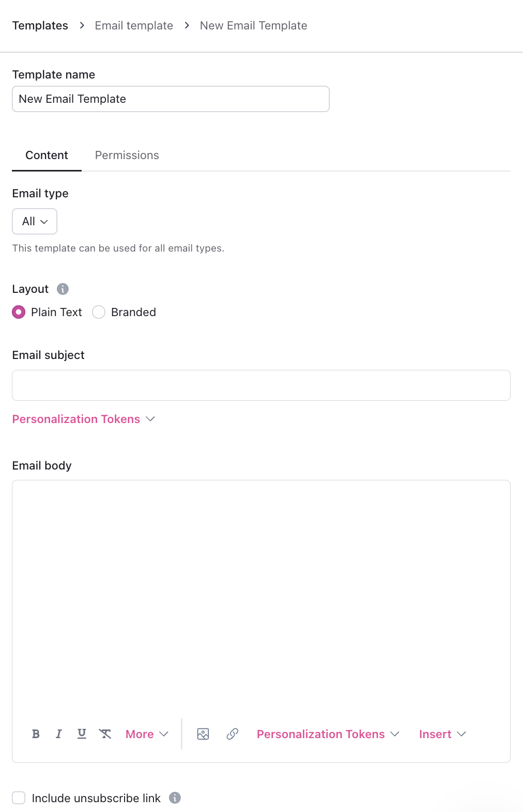Enable Include unsubscribe link checkbox
This screenshot has height=812, width=523.
tap(19, 798)
